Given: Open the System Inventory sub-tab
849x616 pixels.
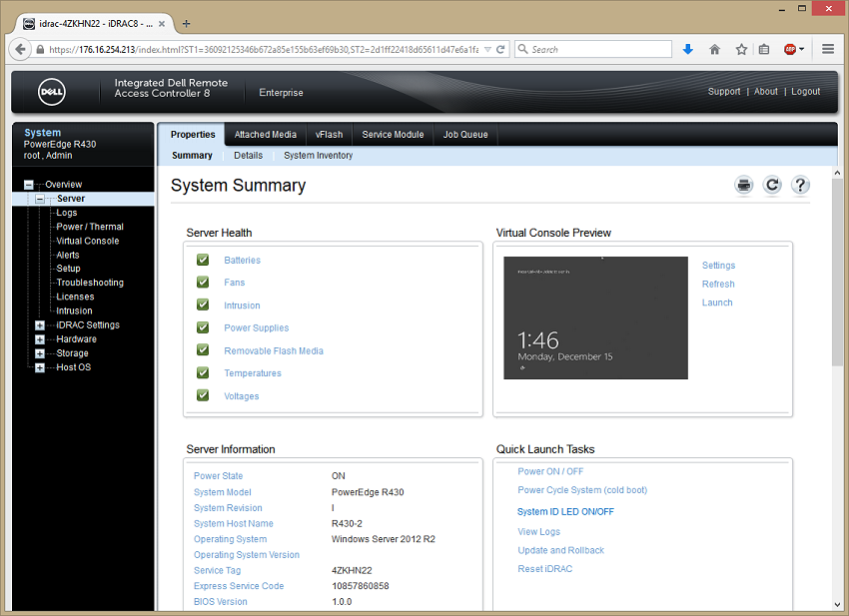Looking at the screenshot, I should (319, 156).
